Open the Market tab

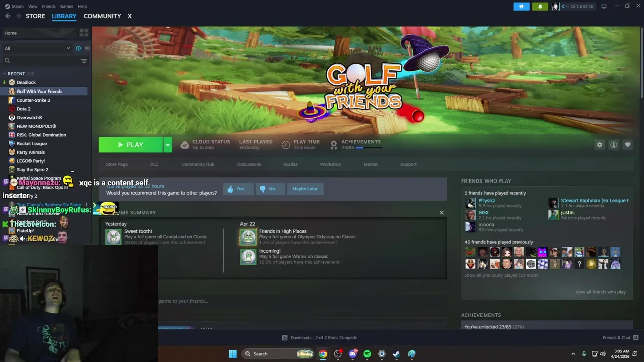[x=370, y=164]
